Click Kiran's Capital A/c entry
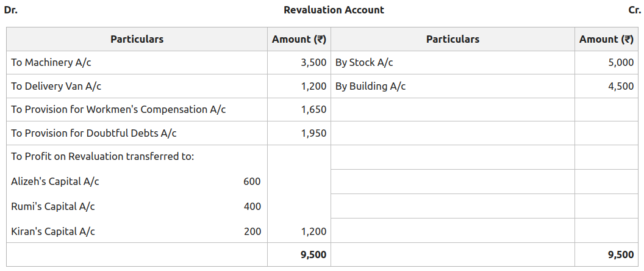The image size is (644, 271). pos(53,231)
